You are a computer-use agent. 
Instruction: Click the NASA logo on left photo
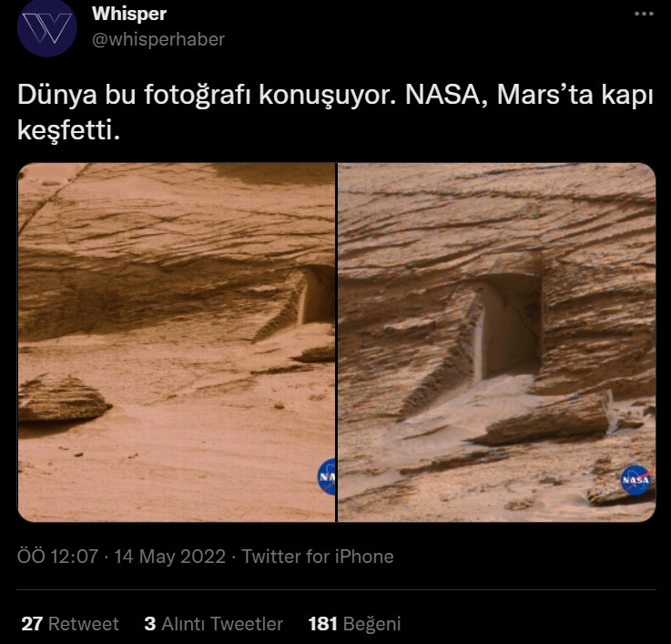point(328,477)
